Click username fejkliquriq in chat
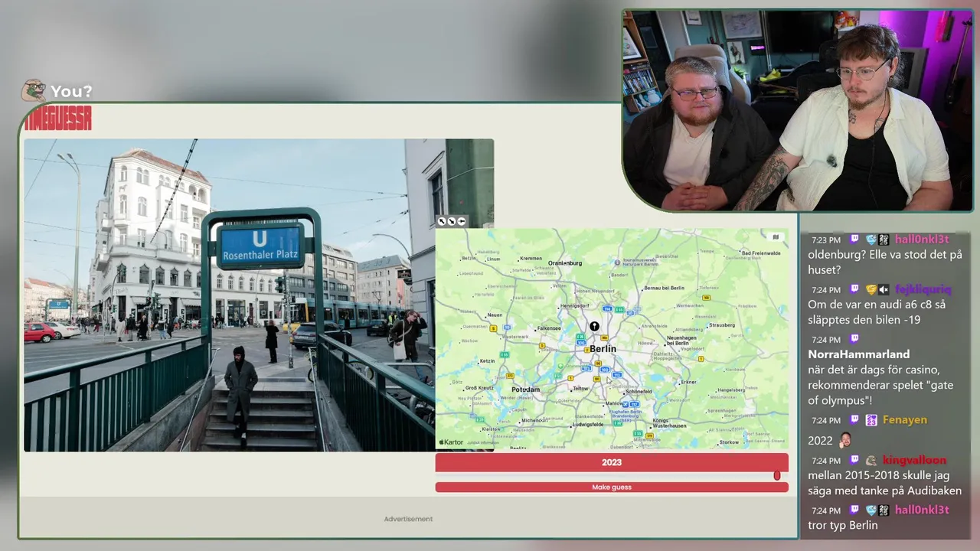 [923, 289]
